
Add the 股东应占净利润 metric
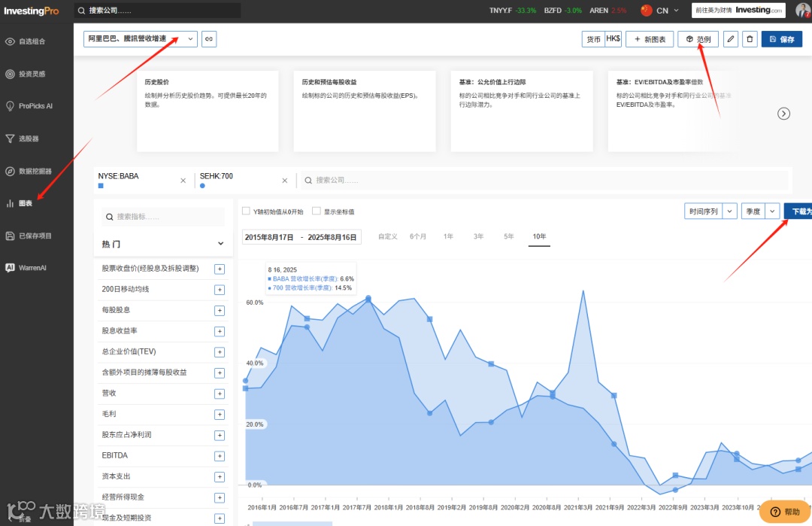coord(220,435)
